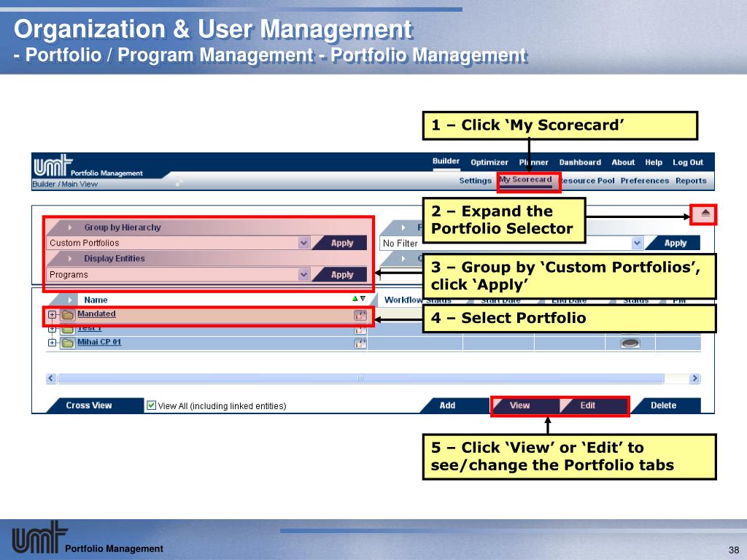
Task: Click the right scroll arrow of the horizontal scrollbar
Action: click(x=694, y=378)
